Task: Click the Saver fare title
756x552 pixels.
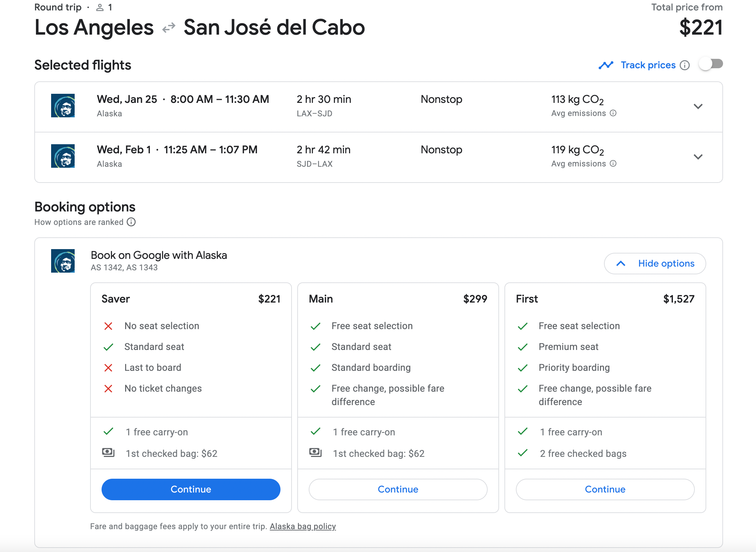Action: (116, 299)
